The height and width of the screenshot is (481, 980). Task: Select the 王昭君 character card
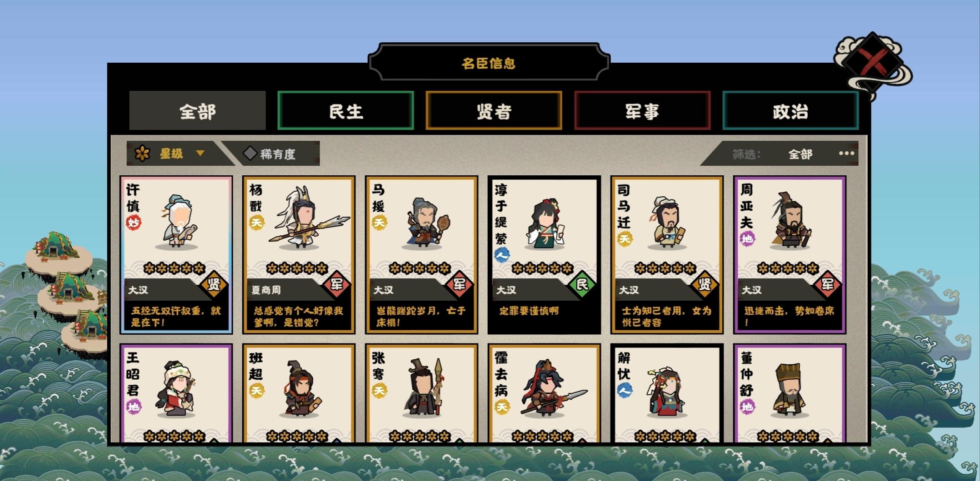click(x=176, y=393)
